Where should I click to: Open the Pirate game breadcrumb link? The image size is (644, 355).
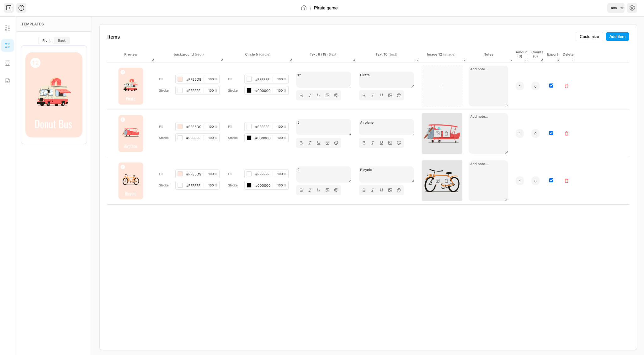[326, 8]
